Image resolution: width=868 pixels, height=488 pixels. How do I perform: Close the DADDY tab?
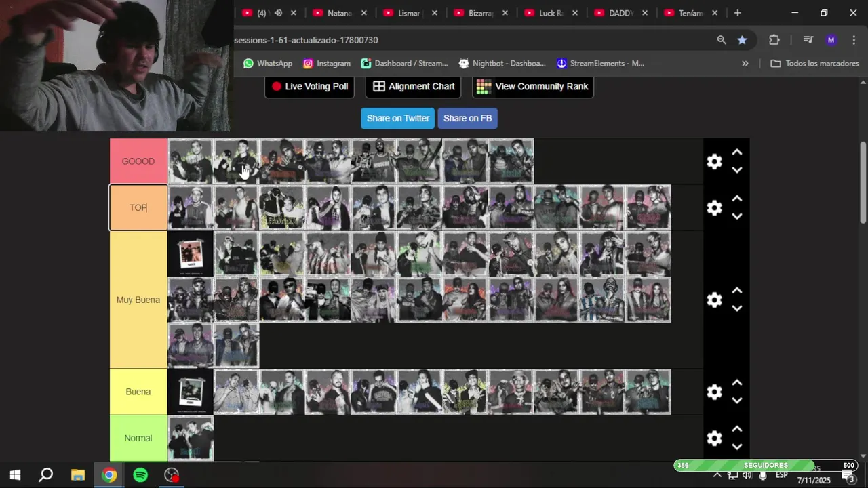coord(645,13)
